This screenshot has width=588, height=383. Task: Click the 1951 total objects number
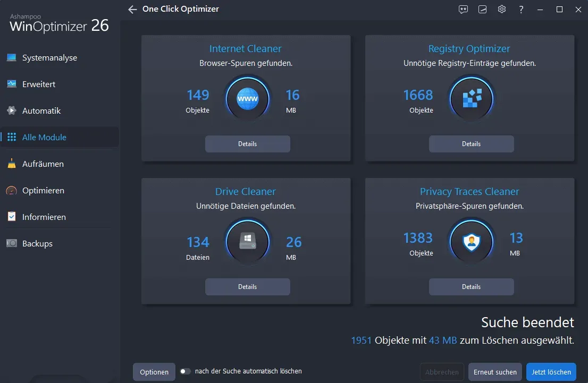point(361,341)
